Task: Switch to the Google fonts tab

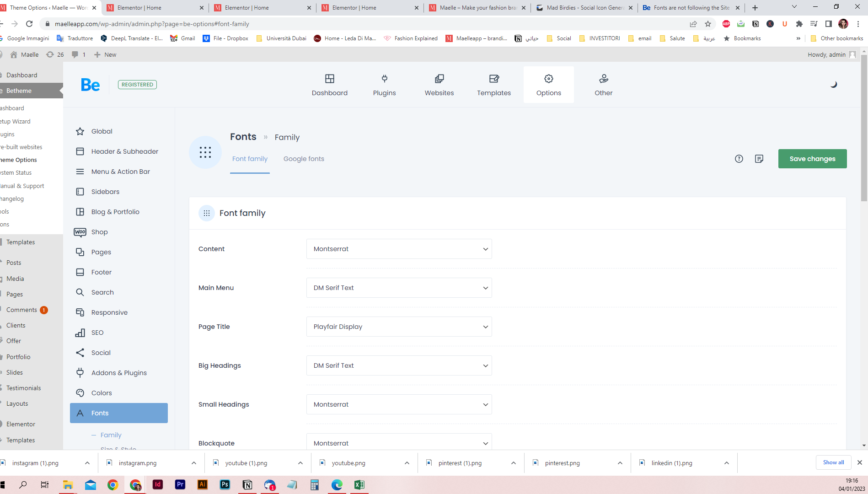Action: (304, 159)
